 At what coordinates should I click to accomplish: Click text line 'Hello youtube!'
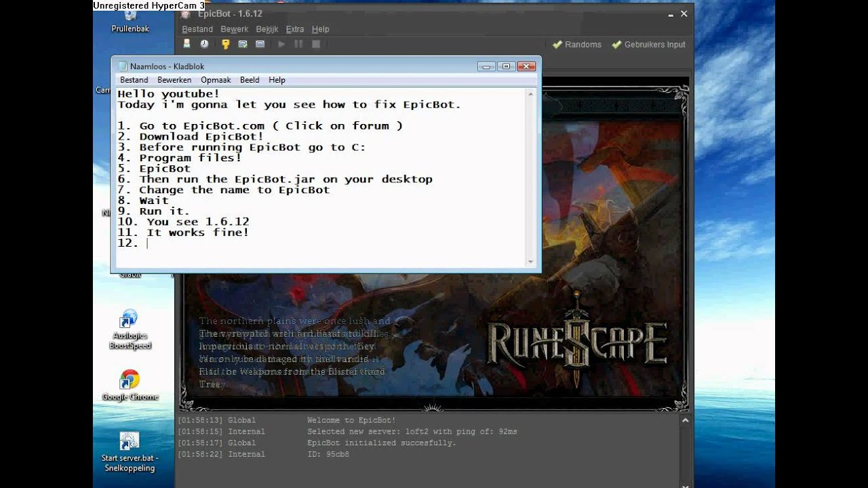(x=168, y=94)
